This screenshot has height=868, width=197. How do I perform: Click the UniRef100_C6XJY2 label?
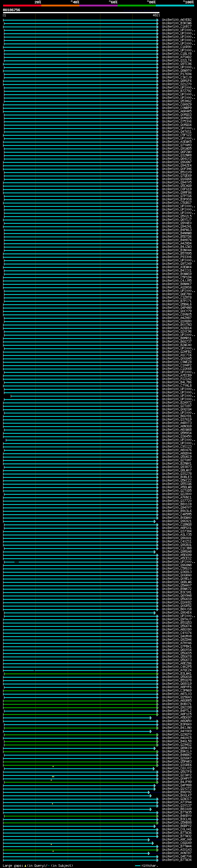[x=177, y=768]
